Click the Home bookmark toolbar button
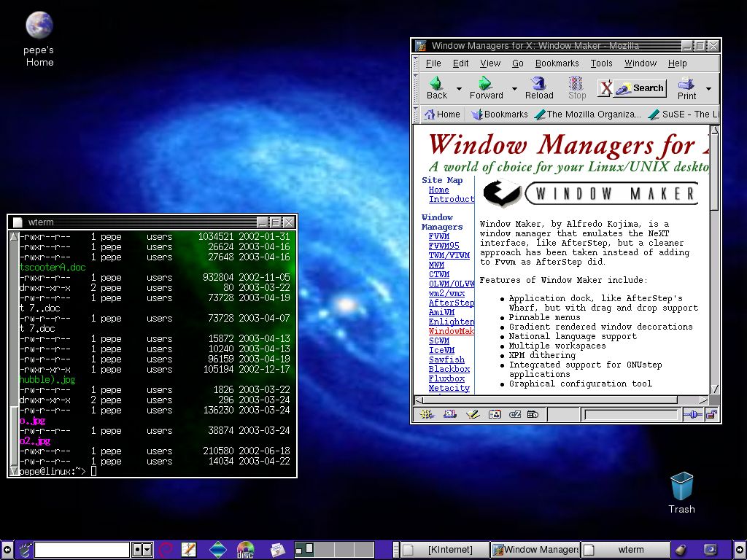747x560 pixels. tap(442, 114)
